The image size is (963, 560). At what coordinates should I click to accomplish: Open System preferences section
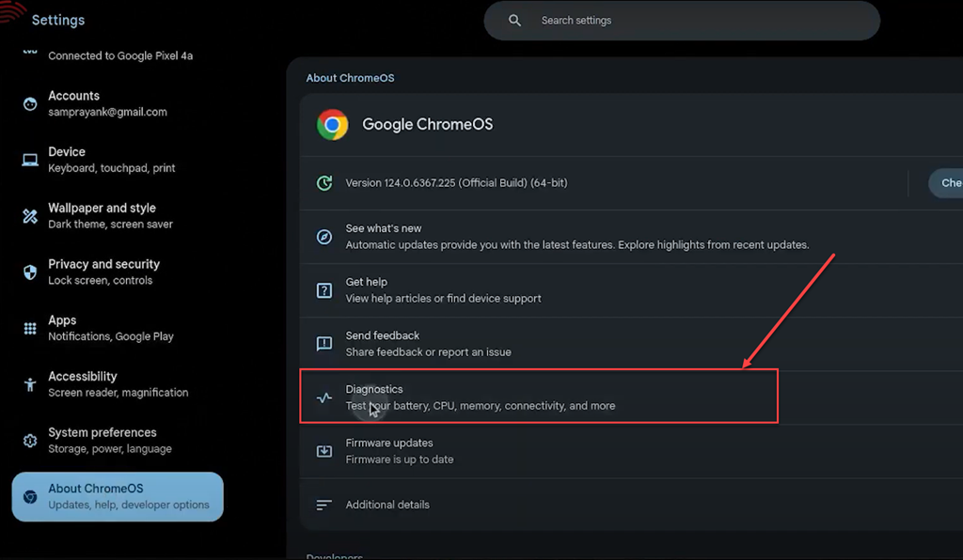(118, 441)
